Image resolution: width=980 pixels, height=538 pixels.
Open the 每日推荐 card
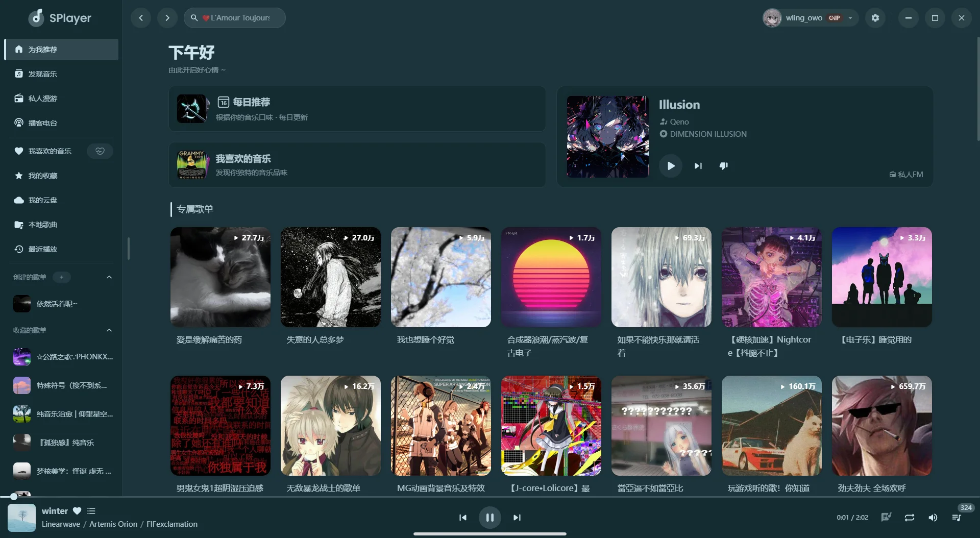point(357,109)
